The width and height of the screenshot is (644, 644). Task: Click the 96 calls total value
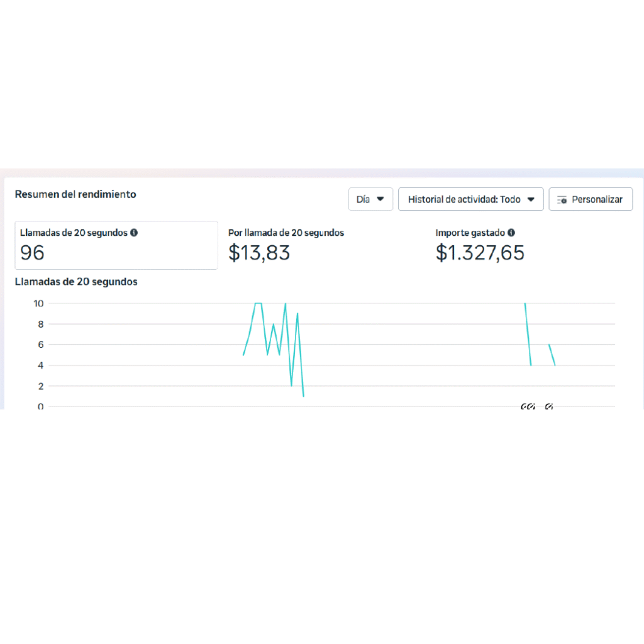click(33, 253)
